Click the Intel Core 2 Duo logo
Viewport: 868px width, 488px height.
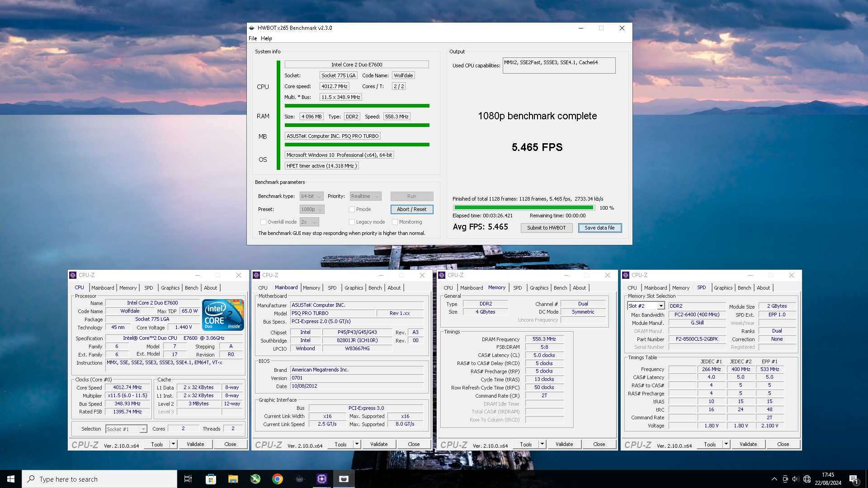(223, 314)
